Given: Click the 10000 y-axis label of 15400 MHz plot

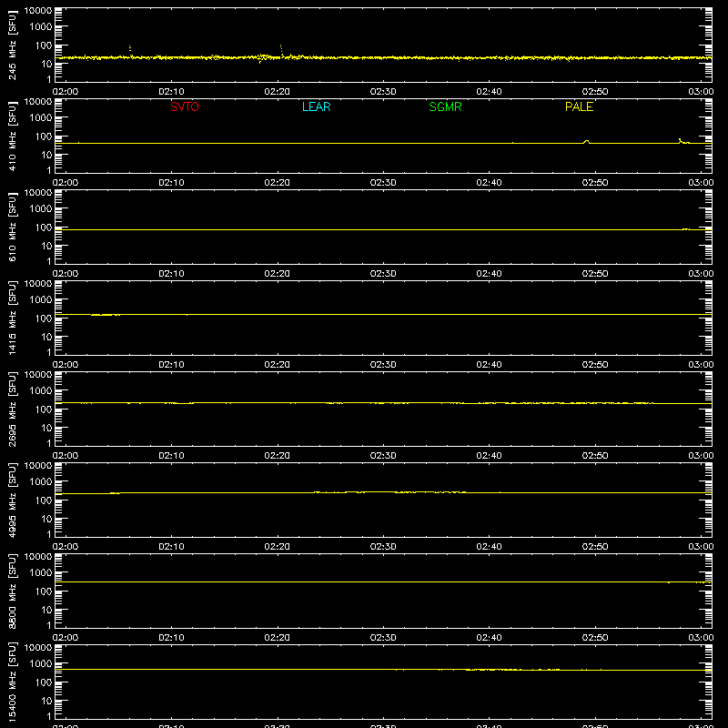Looking at the screenshot, I should pos(38,648).
